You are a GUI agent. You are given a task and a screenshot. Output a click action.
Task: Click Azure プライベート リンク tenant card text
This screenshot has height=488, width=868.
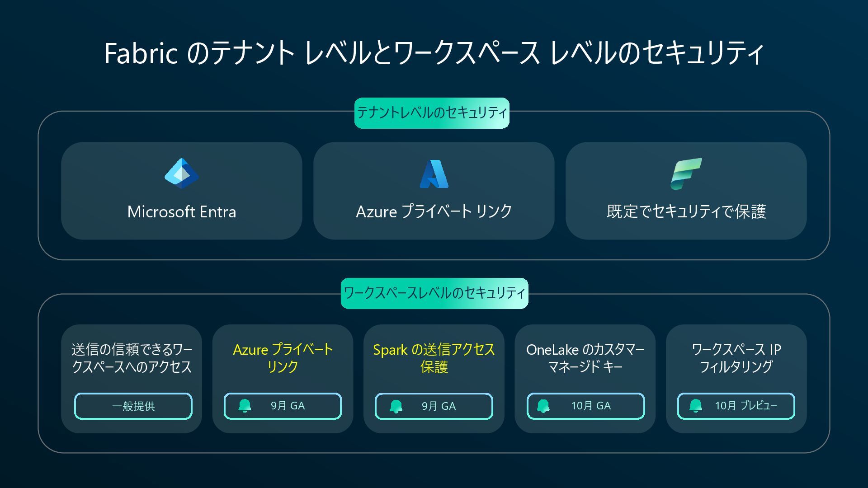[x=434, y=211]
